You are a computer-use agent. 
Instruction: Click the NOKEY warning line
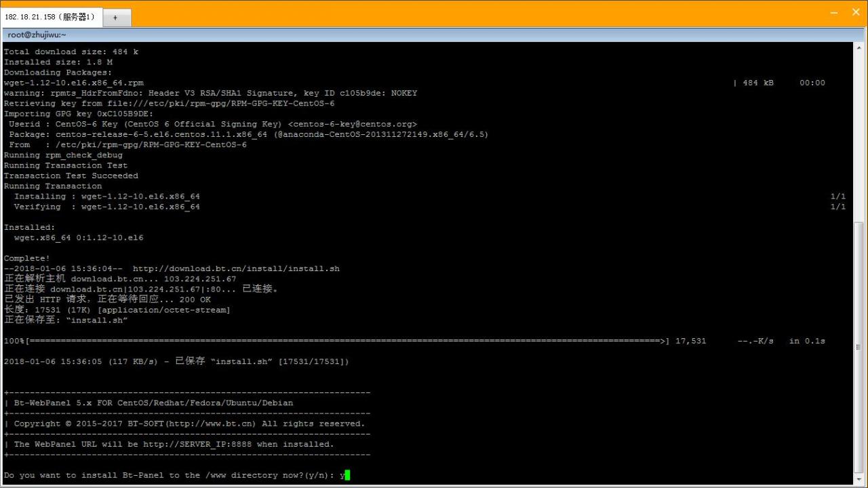tap(210, 93)
